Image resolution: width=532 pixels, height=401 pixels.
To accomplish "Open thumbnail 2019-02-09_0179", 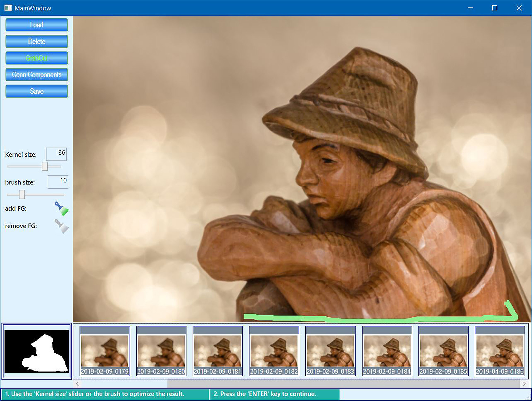I will (x=105, y=351).
